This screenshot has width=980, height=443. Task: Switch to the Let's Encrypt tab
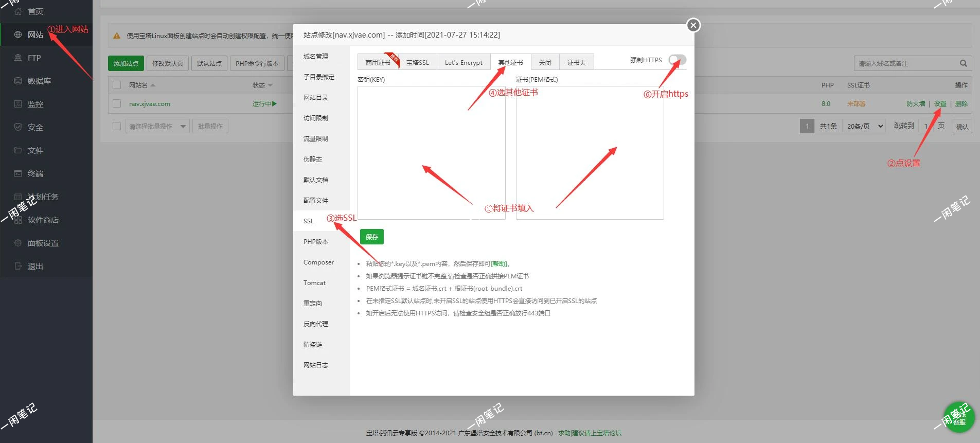(463, 62)
